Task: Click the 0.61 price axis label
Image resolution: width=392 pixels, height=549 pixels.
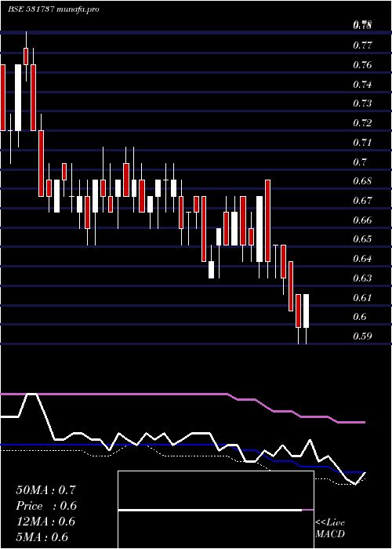Action: pyautogui.click(x=362, y=297)
